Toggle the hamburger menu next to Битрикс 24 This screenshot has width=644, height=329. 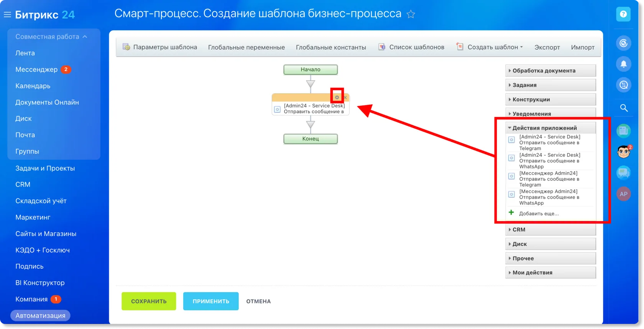point(7,15)
